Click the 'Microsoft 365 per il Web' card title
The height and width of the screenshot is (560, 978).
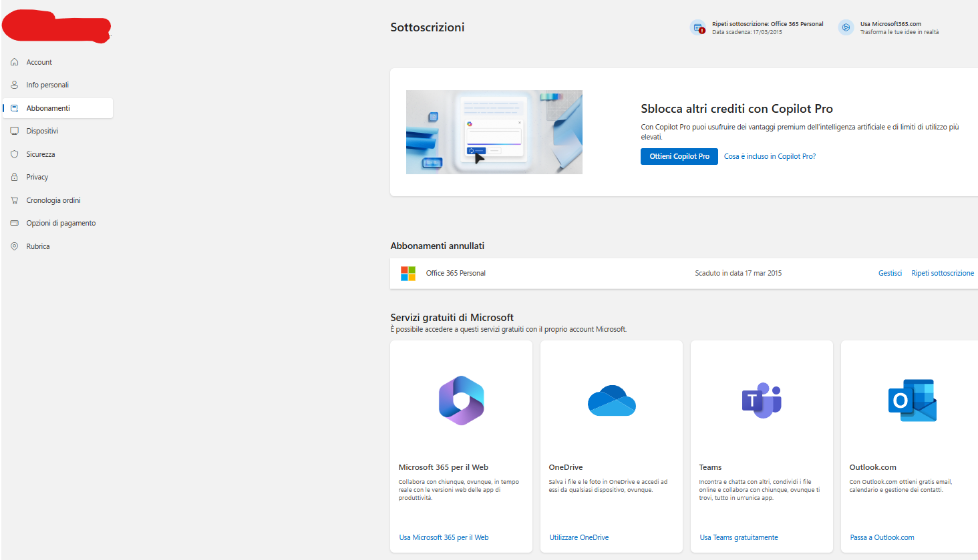click(x=444, y=467)
